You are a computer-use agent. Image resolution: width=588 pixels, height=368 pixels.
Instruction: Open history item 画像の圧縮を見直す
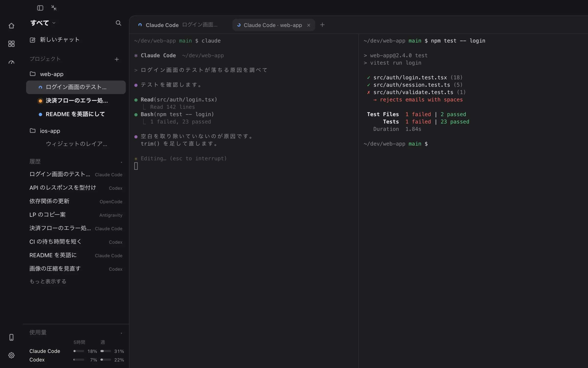click(x=76, y=269)
